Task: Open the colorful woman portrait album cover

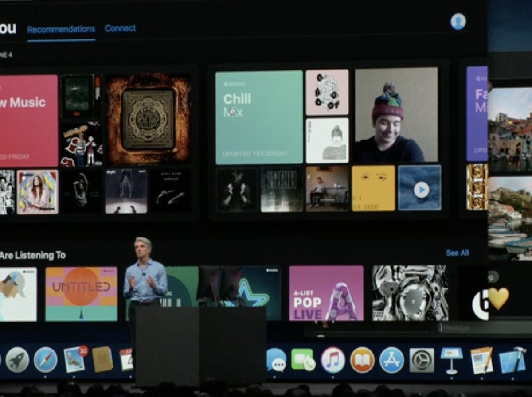Action: pyautogui.click(x=38, y=191)
